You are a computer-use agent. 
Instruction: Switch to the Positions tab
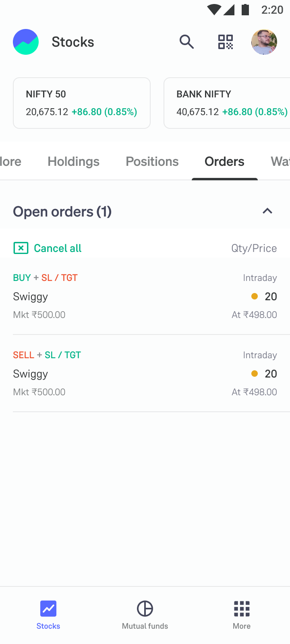point(152,161)
